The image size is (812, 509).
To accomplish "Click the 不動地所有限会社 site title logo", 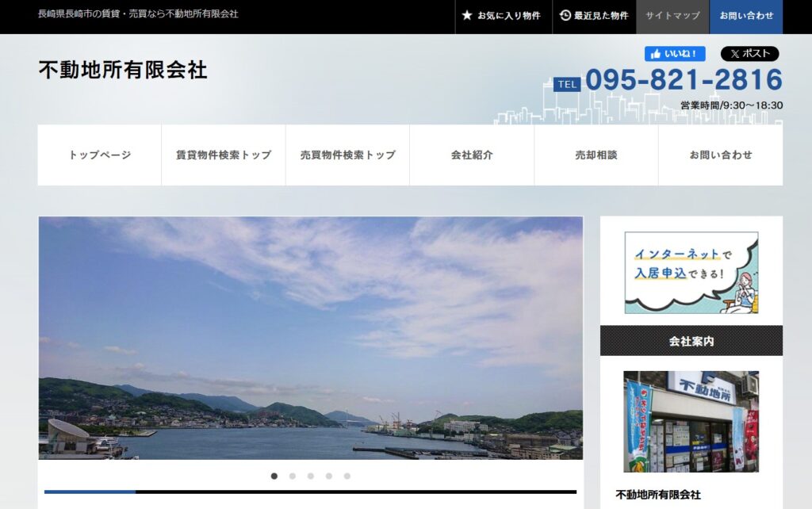I will coord(123,70).
